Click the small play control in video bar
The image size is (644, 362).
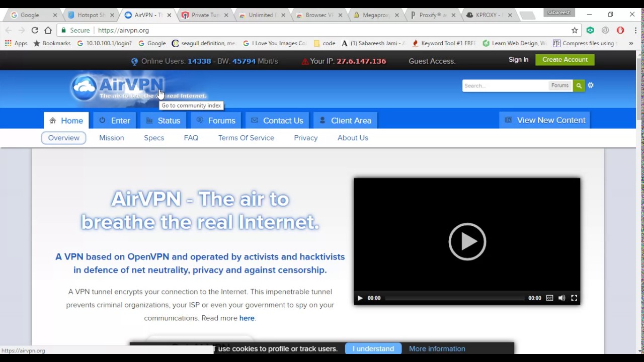coord(360,298)
